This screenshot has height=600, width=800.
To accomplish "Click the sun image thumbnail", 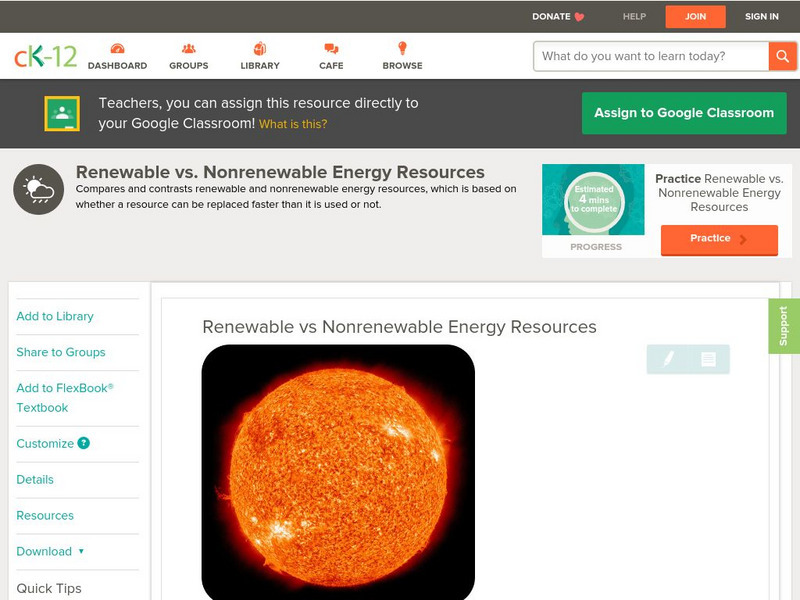I will point(338,472).
